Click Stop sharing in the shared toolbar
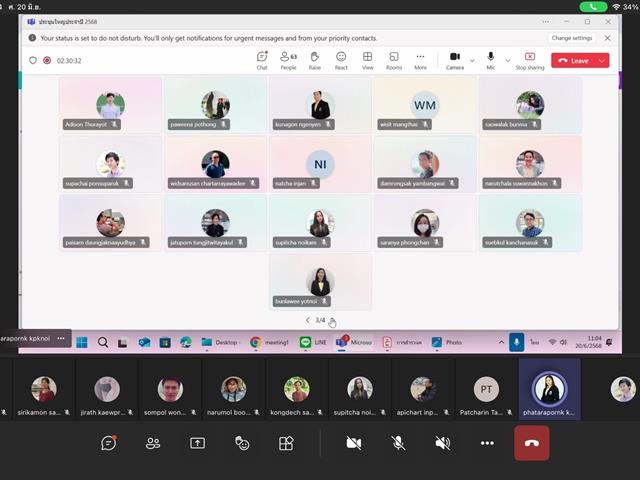 [x=530, y=60]
